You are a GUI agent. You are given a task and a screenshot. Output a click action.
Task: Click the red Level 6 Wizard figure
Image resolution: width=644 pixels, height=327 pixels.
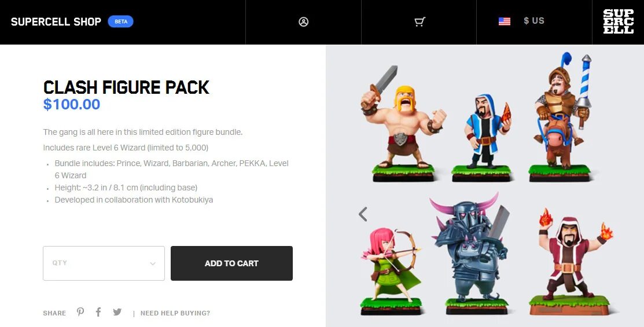point(573,262)
